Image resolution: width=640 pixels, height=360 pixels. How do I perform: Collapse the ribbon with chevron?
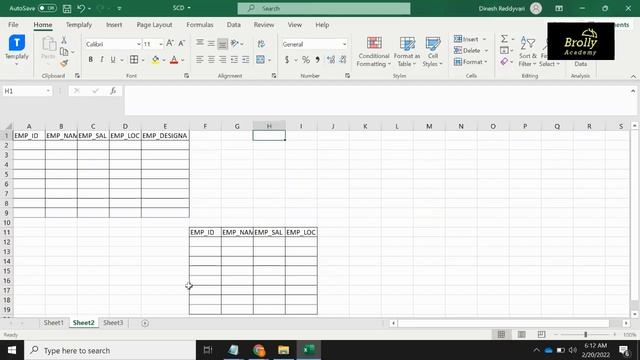[633, 76]
